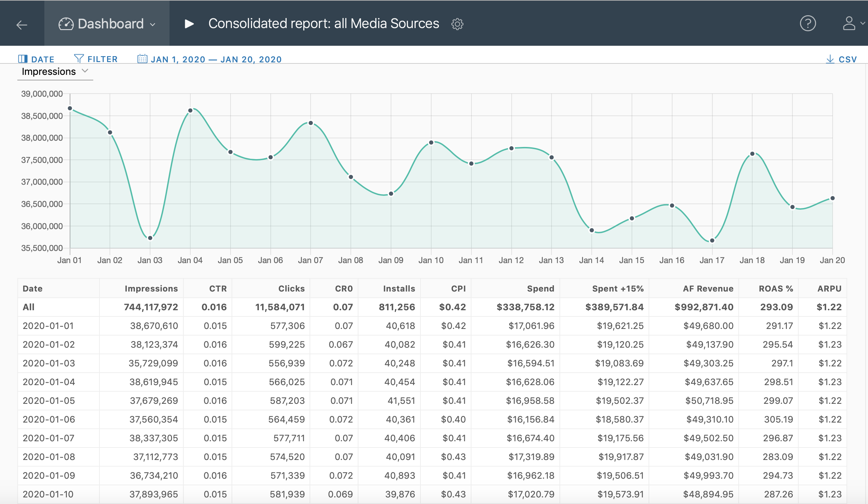Click the play triangle before report title

(x=189, y=24)
